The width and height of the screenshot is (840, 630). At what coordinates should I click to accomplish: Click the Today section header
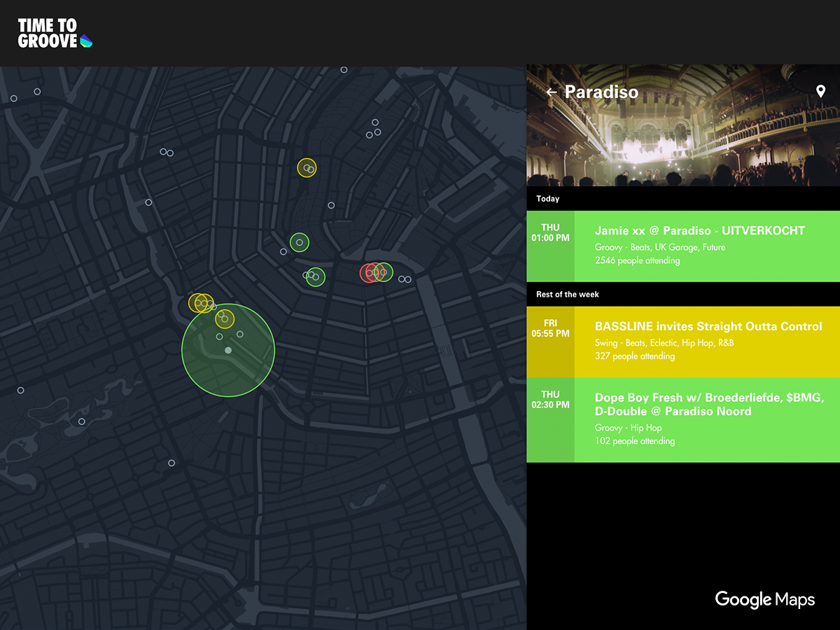(x=683, y=199)
